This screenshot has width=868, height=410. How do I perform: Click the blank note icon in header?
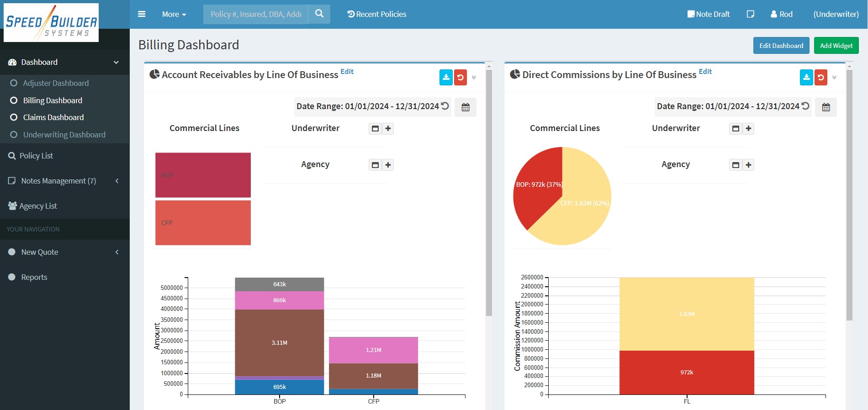[750, 14]
